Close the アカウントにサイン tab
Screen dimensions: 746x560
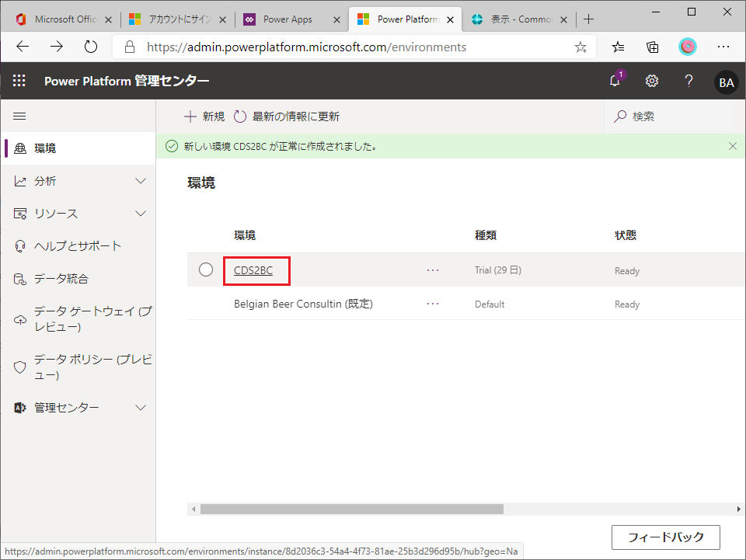(222, 19)
